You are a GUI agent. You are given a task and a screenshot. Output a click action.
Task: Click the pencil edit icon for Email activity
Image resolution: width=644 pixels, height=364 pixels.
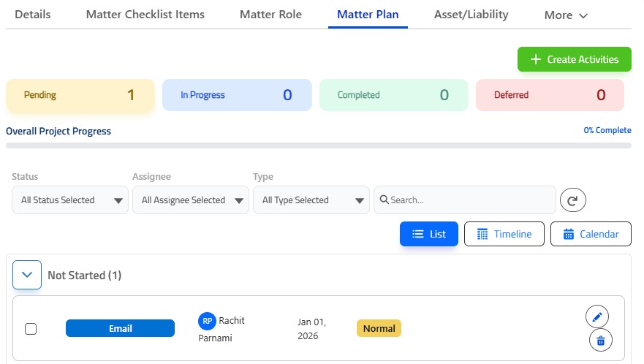point(597,316)
